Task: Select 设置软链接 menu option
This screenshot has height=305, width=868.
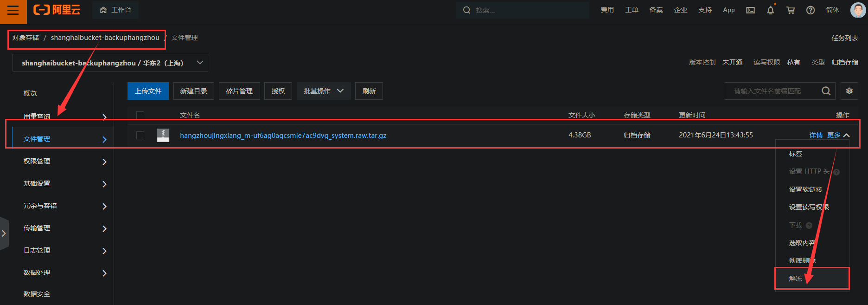Action: (x=805, y=189)
